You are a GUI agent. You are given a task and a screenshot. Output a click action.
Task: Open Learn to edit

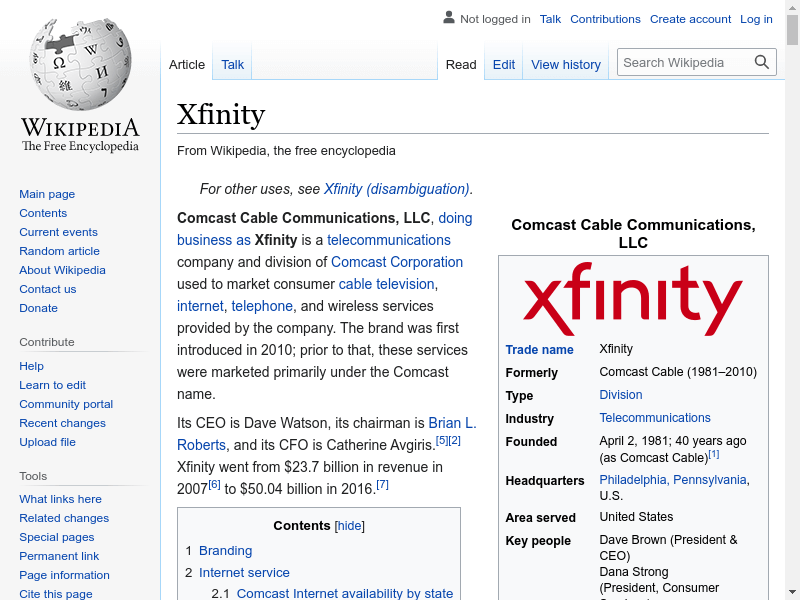tap(53, 385)
